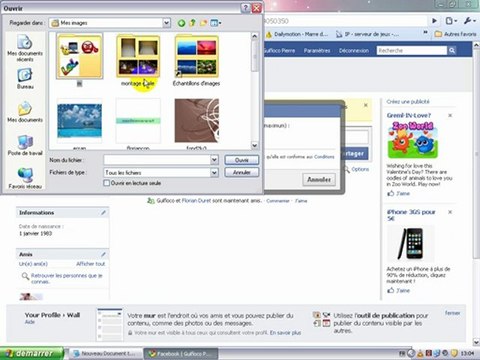Viewport: 480px width, 360px height.
Task: Select the montage folder
Action: point(138,60)
